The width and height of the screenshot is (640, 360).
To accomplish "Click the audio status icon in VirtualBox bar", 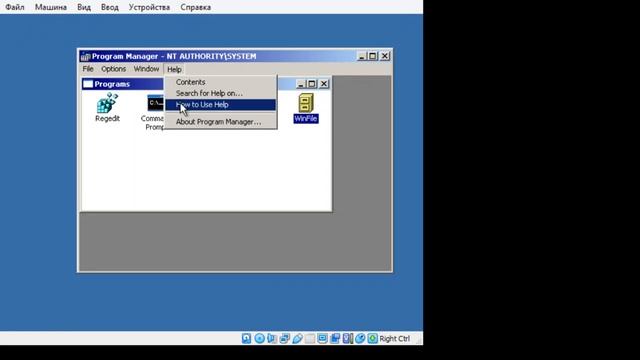I will point(272,338).
